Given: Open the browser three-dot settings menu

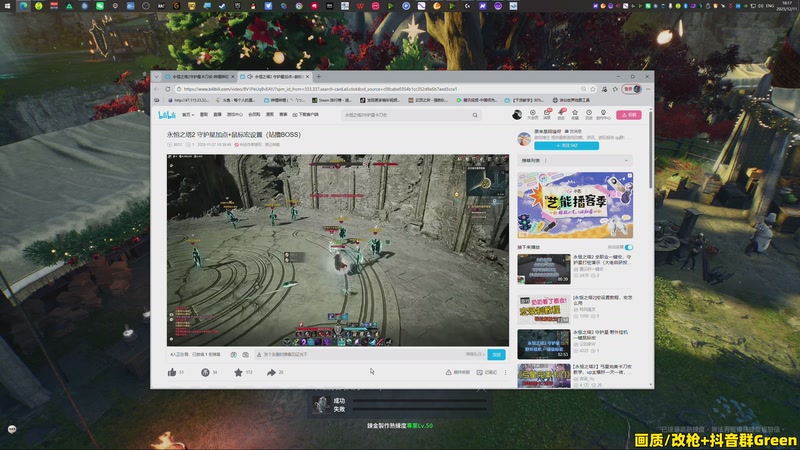Looking at the screenshot, I should [x=648, y=89].
